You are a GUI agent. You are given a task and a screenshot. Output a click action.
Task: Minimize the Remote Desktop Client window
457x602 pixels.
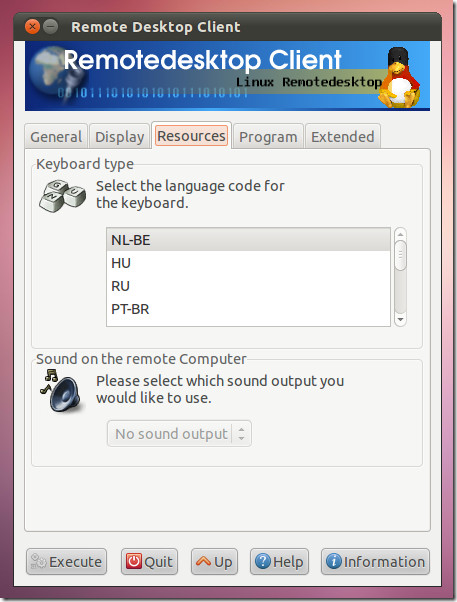[x=50, y=27]
